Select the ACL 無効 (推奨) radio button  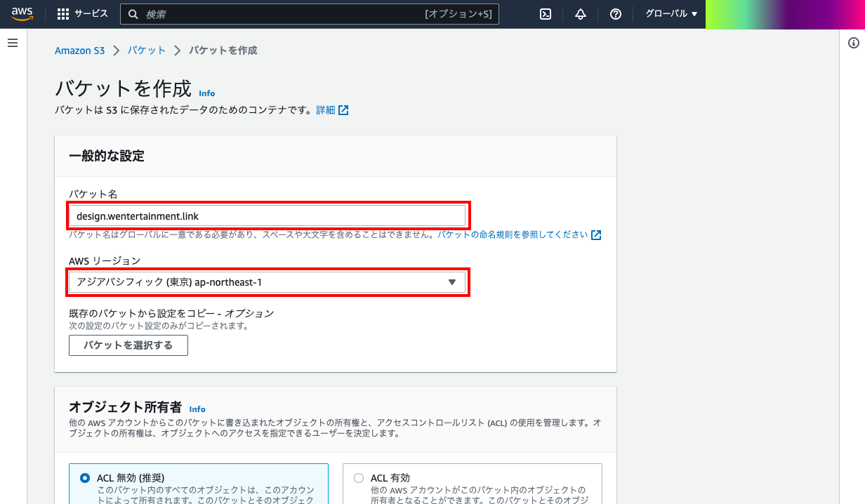tap(85, 478)
